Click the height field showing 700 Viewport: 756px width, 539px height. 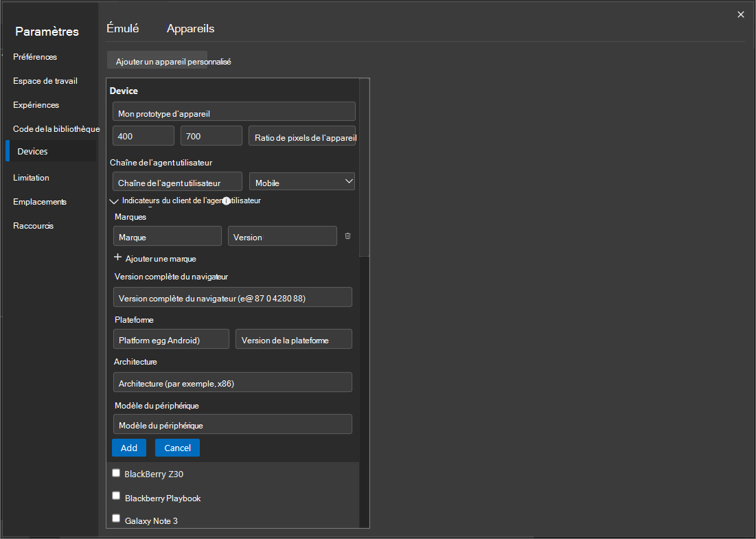pos(211,136)
